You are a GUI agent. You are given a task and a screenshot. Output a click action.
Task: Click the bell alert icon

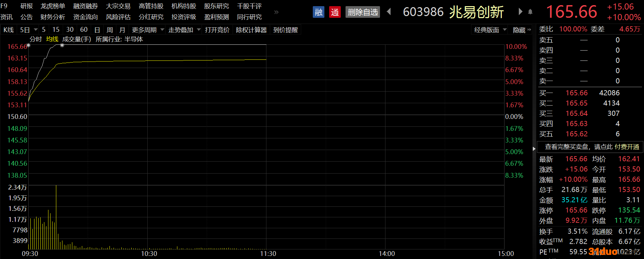click(530, 12)
